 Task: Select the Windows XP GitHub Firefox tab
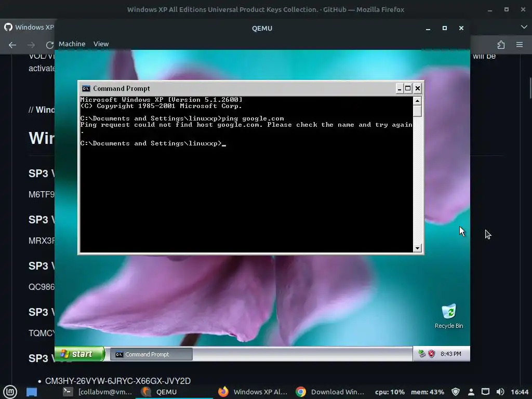pos(29,27)
